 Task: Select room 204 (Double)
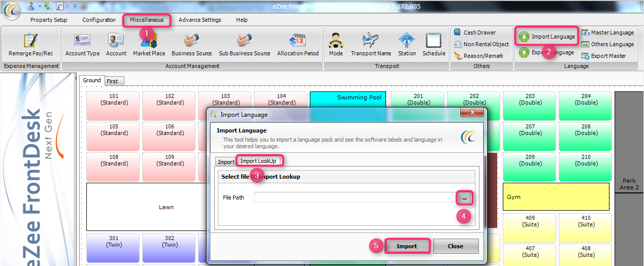coord(586,106)
